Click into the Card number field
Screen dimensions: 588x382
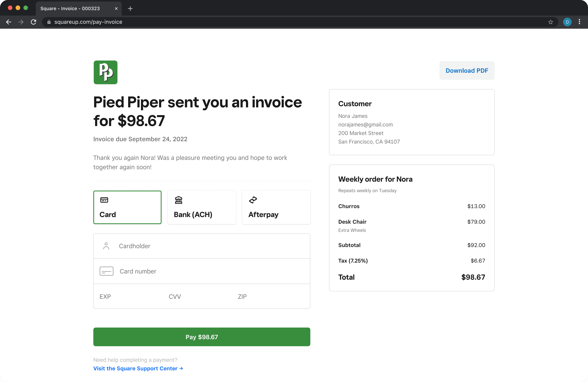pos(202,271)
